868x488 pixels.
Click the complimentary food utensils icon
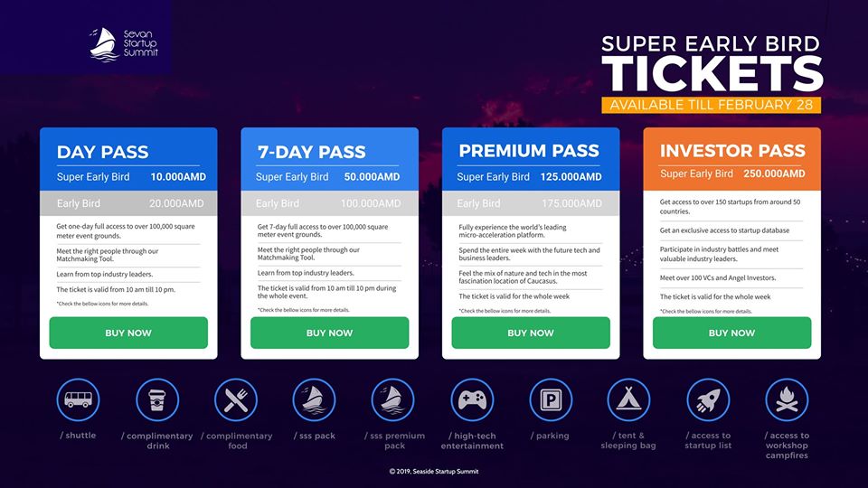(x=236, y=399)
